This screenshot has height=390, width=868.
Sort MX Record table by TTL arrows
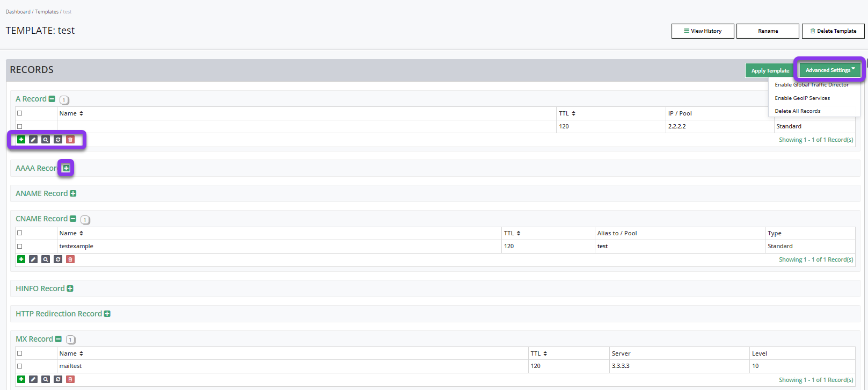click(x=545, y=353)
